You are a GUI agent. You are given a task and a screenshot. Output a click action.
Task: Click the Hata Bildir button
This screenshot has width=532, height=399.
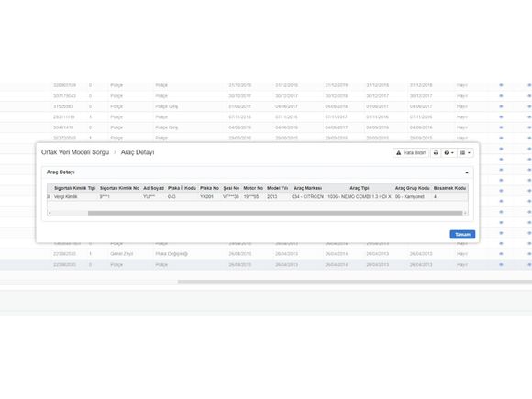[x=411, y=152]
